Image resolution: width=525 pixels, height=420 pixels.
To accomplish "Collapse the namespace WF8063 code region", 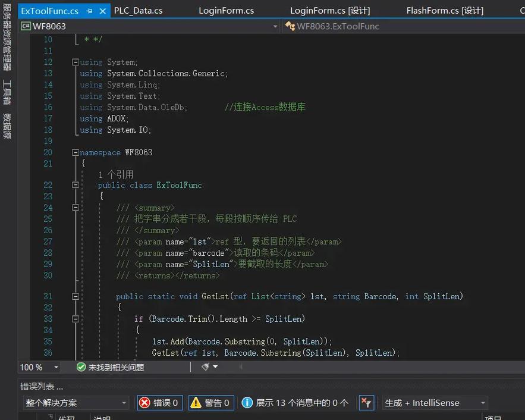I will coord(75,152).
